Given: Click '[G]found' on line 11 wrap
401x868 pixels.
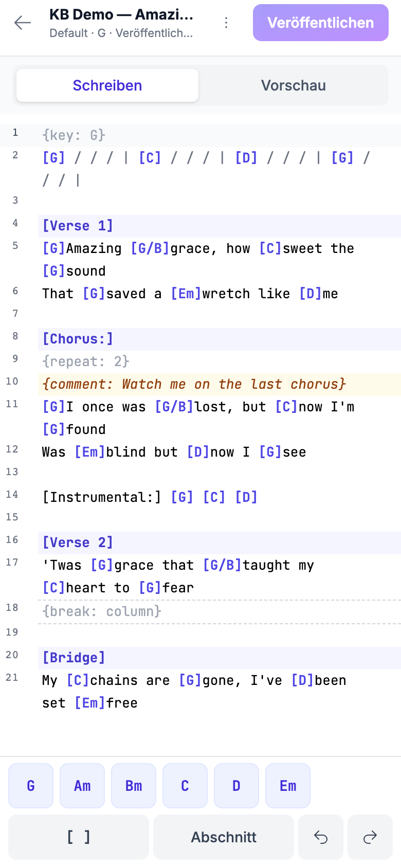Looking at the screenshot, I should point(74,429).
